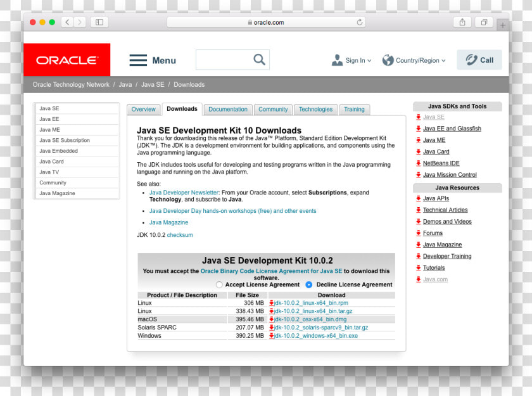
Task: Click the Oracle logo
Action: [x=67, y=60]
